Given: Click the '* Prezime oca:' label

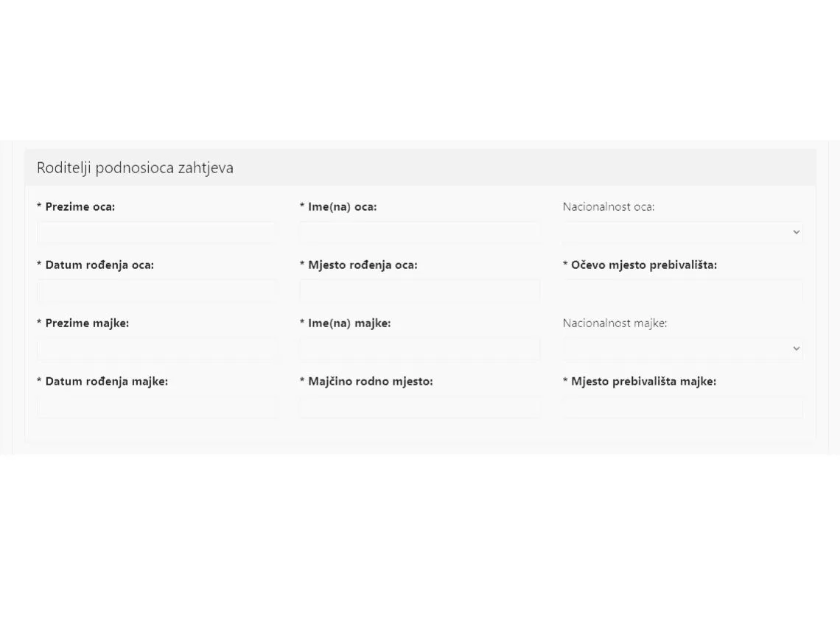Looking at the screenshot, I should coord(76,207).
